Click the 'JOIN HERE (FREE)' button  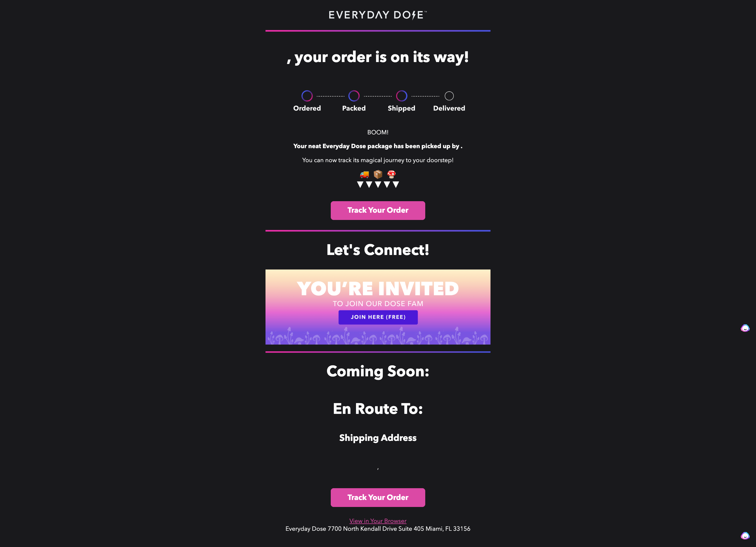click(x=378, y=317)
